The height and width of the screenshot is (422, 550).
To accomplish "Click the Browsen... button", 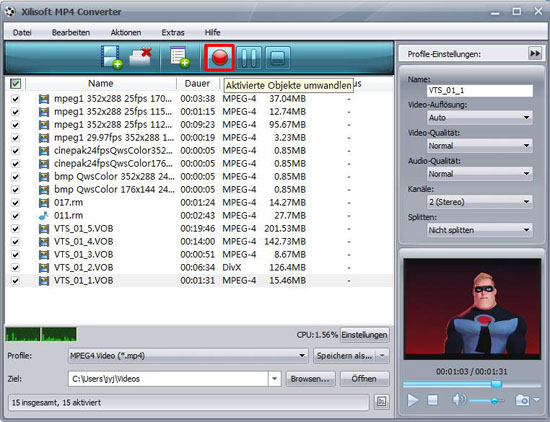I will tap(310, 379).
